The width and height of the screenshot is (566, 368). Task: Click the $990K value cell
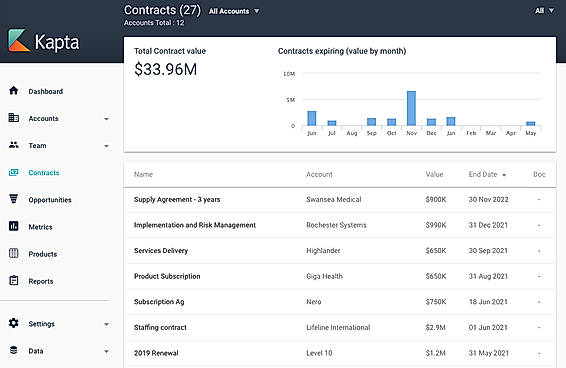point(436,225)
